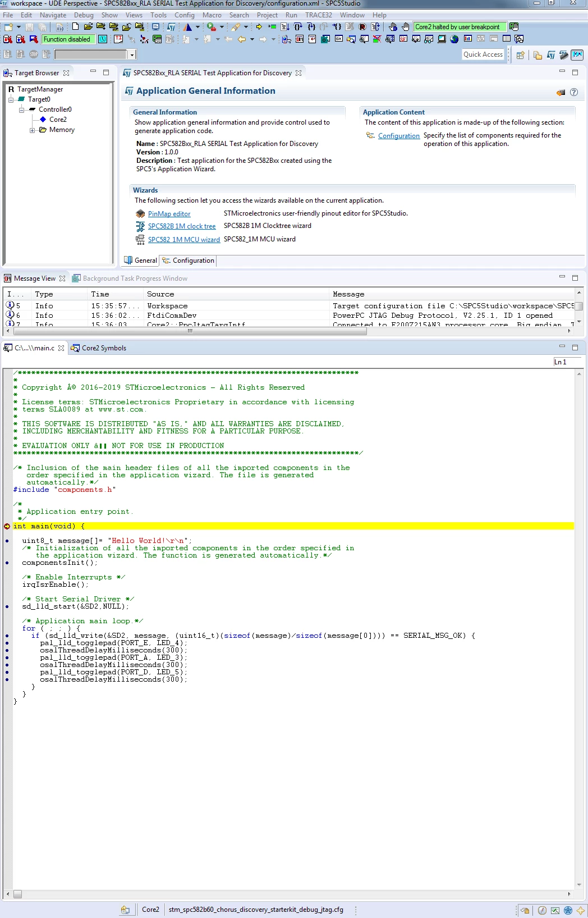588x918 pixels.
Task: Click the New blank file icon
Action: [76, 26]
